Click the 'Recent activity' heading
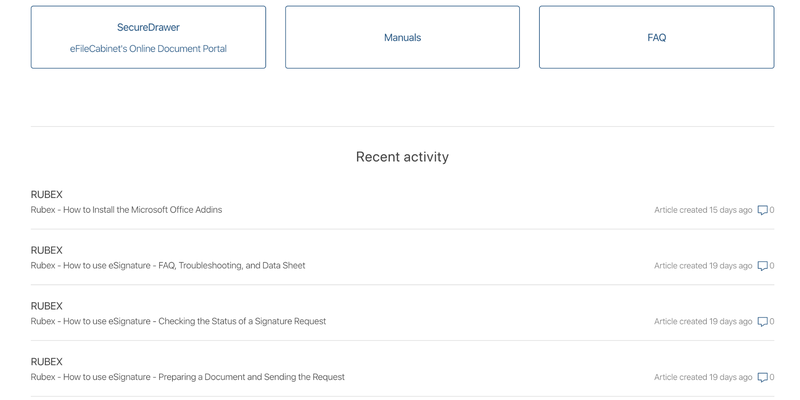 point(402,157)
